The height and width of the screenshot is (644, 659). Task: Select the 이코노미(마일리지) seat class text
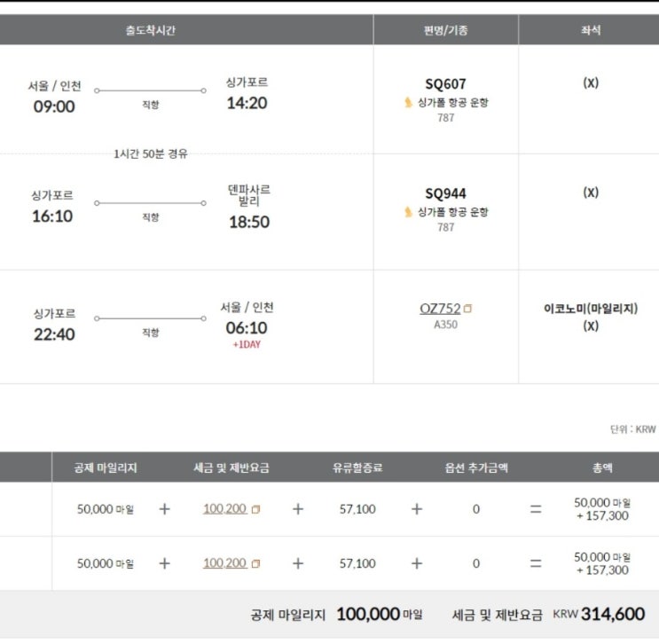590,309
